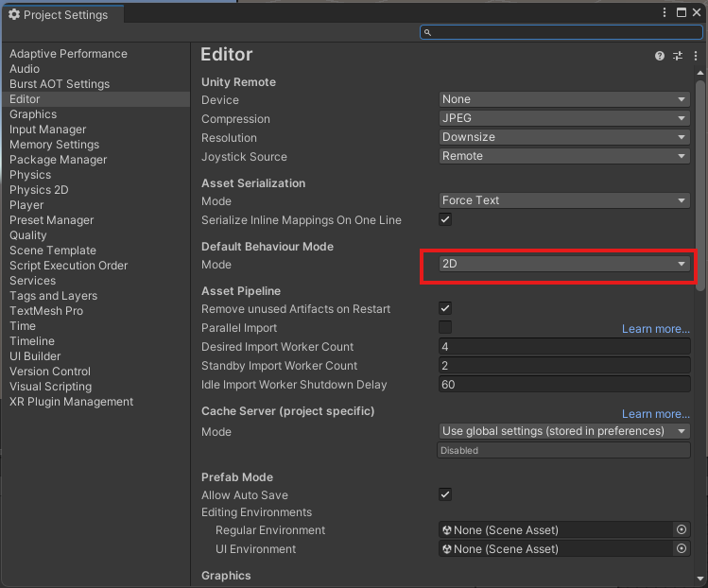This screenshot has height=588, width=708.
Task: Click Learn more link beside Parallel Import
Action: 656,329
